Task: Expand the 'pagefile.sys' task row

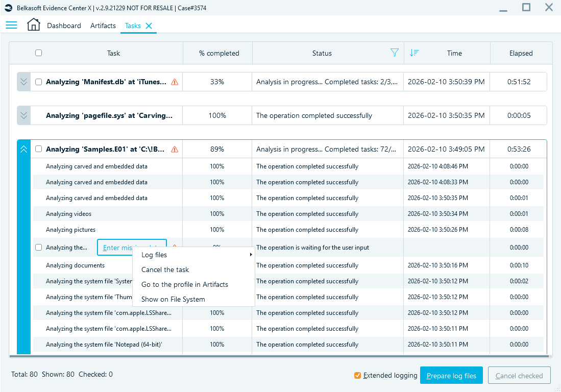Action: coord(23,115)
